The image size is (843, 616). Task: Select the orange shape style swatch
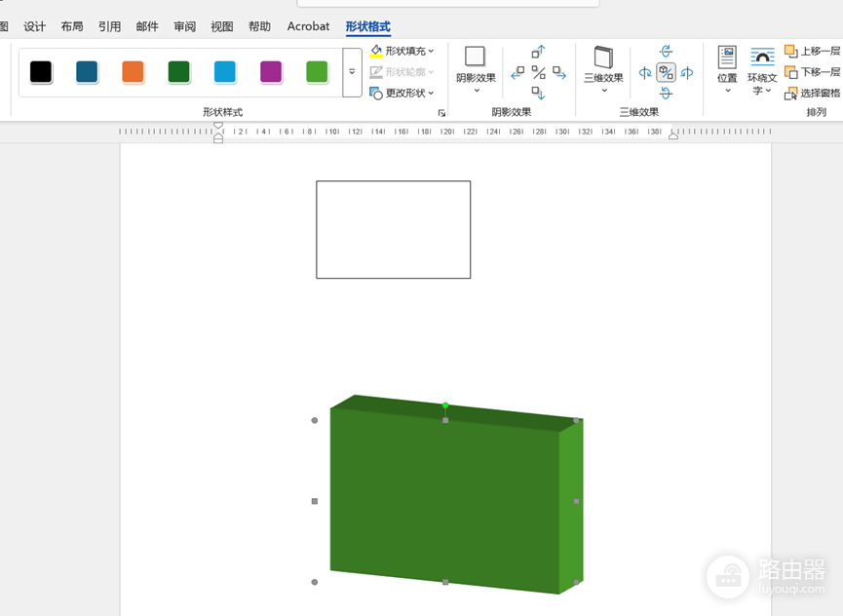(133, 72)
